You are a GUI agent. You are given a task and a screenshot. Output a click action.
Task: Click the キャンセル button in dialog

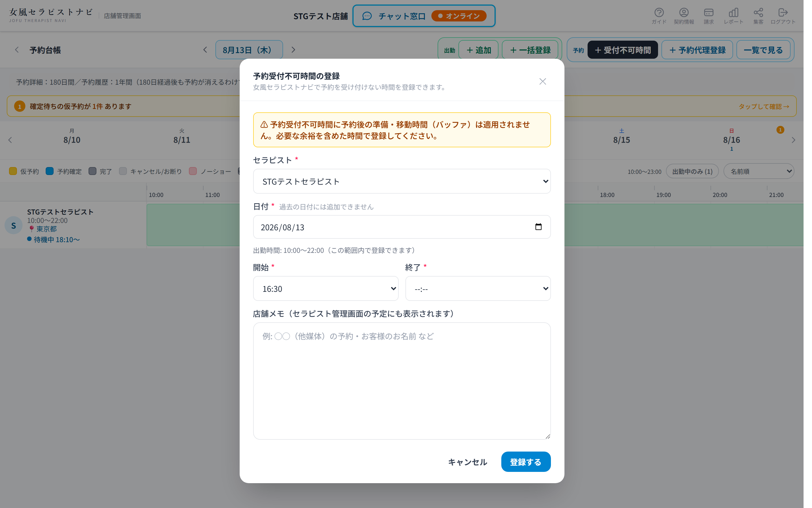click(x=467, y=462)
